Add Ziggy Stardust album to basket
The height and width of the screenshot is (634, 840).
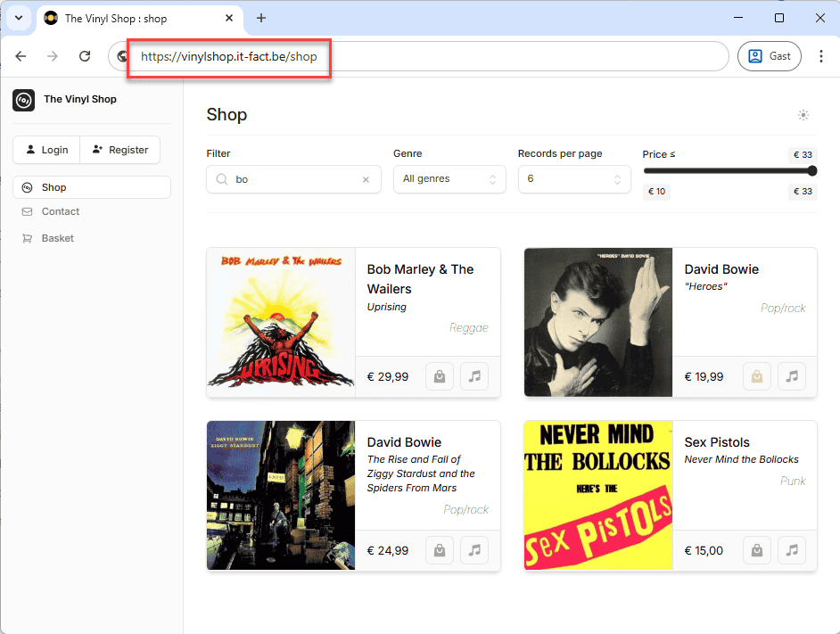pos(440,550)
